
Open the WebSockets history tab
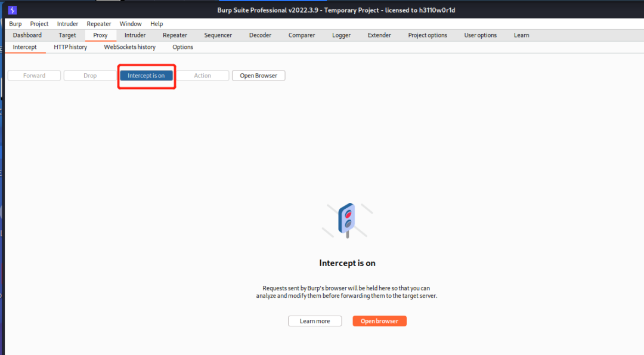(x=129, y=47)
